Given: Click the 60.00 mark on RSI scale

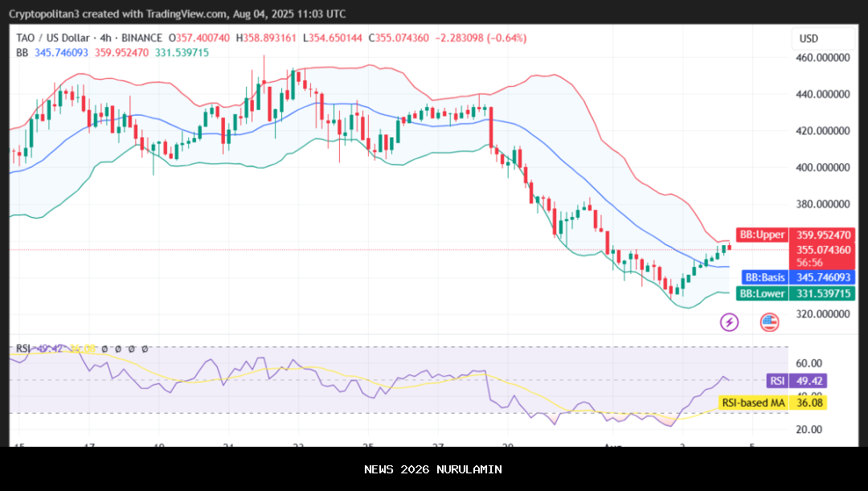Looking at the screenshot, I should 807,363.
